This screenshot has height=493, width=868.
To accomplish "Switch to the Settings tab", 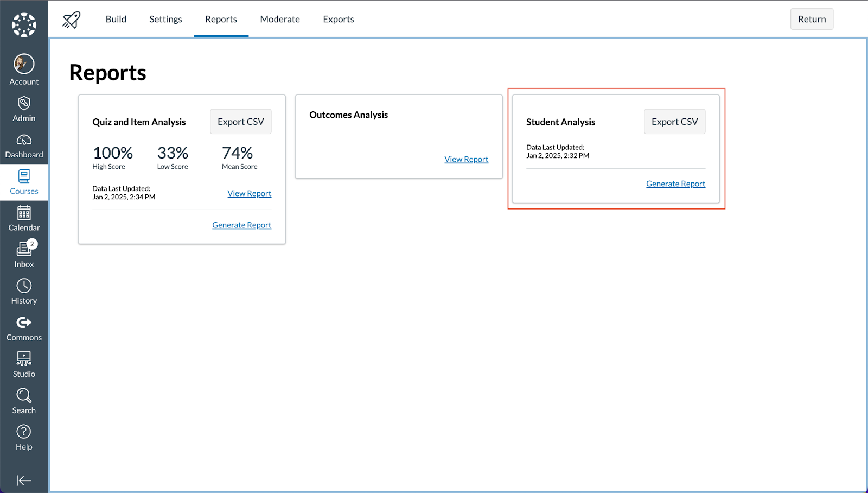I will (165, 19).
